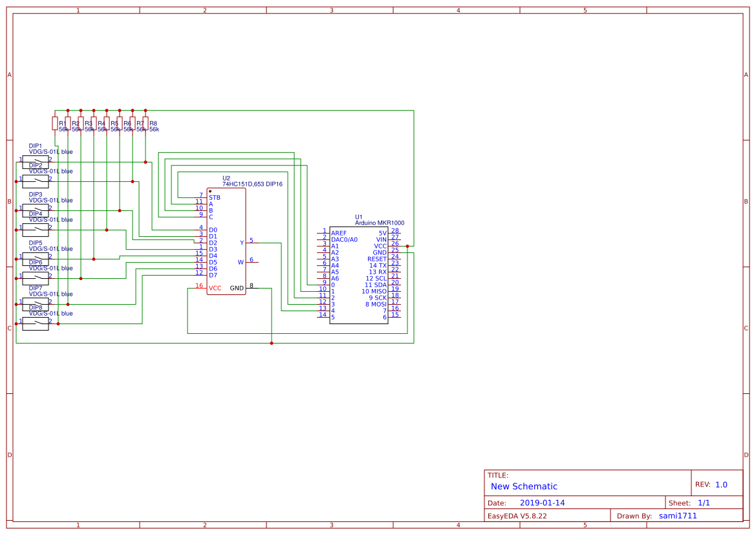Toggle the DIP1 switch
The height and width of the screenshot is (535, 756).
37,160
